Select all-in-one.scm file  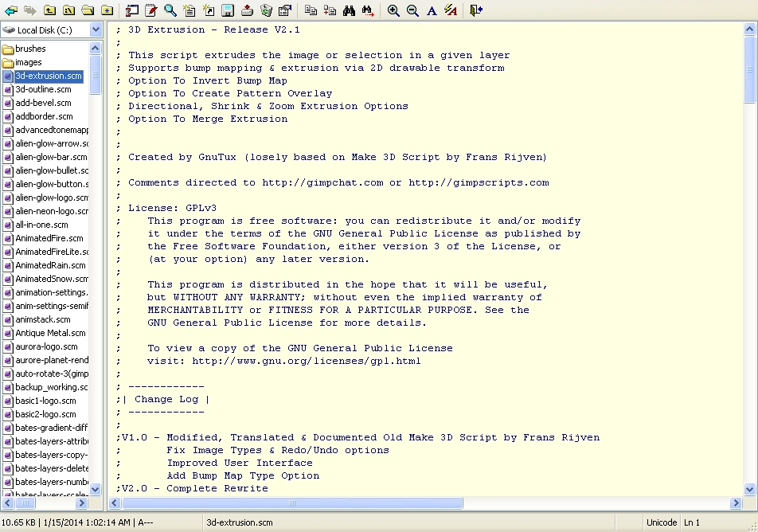pos(41,225)
